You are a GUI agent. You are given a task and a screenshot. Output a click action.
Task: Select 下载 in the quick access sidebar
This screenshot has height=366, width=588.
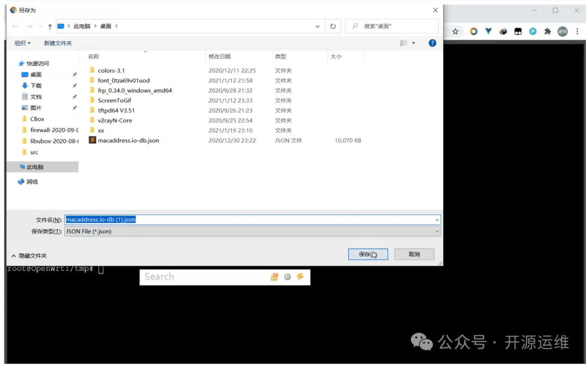[x=36, y=86]
